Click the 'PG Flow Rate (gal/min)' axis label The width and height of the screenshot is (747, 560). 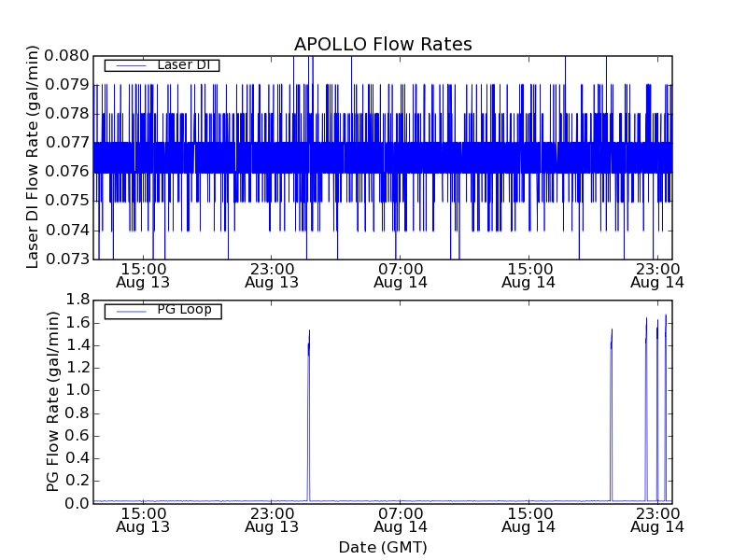53,401
